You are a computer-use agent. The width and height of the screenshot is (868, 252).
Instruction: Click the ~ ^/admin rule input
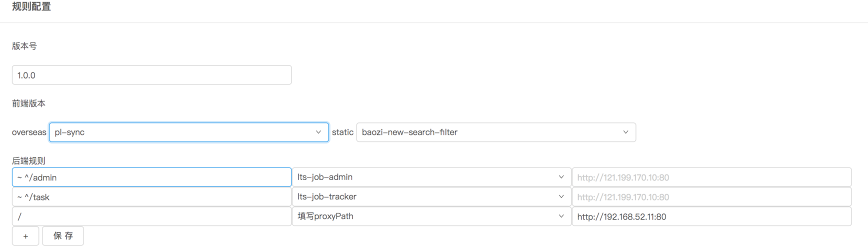click(x=151, y=177)
